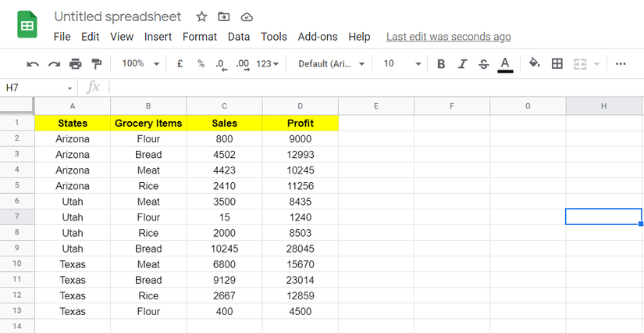This screenshot has width=644, height=333.
Task: Select row 13 header
Action: 17,311
